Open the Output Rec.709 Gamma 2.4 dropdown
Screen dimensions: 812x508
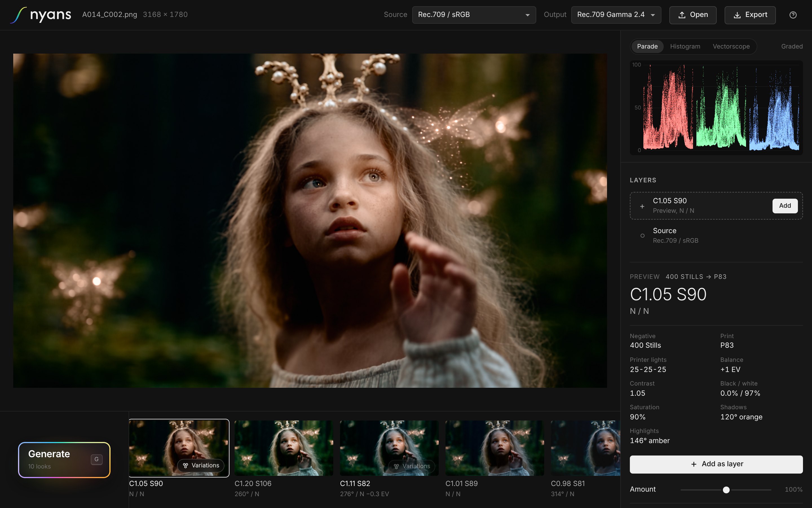(616, 15)
